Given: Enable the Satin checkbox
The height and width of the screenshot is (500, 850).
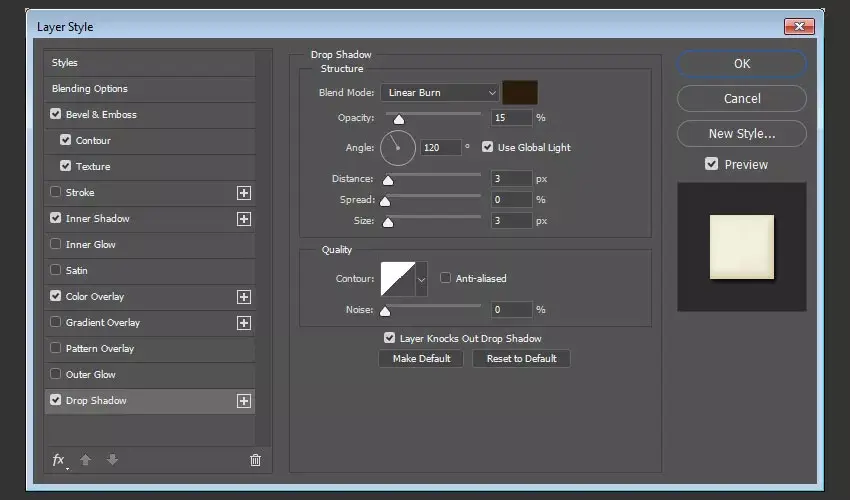Looking at the screenshot, I should (x=55, y=270).
